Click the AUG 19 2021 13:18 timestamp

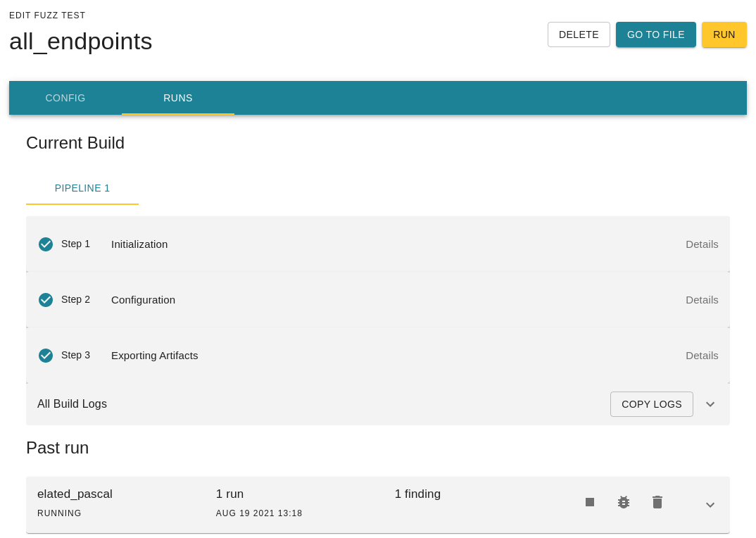(x=259, y=513)
